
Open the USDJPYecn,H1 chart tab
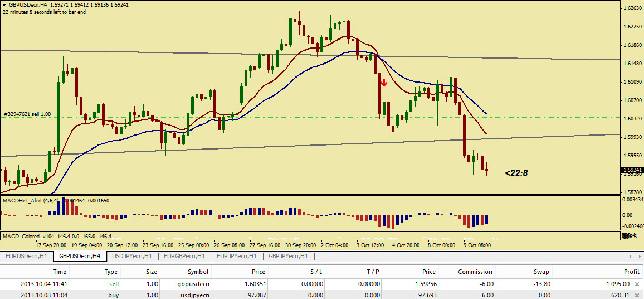click(132, 256)
